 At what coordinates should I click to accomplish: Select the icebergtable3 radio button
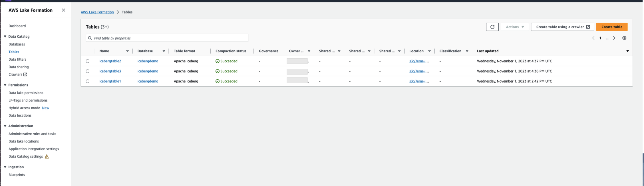[88, 71]
